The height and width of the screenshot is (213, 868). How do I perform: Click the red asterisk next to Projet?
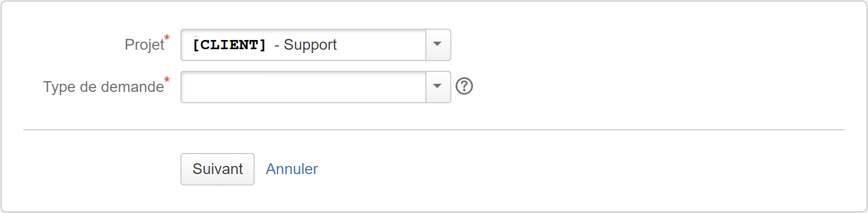[x=167, y=37]
